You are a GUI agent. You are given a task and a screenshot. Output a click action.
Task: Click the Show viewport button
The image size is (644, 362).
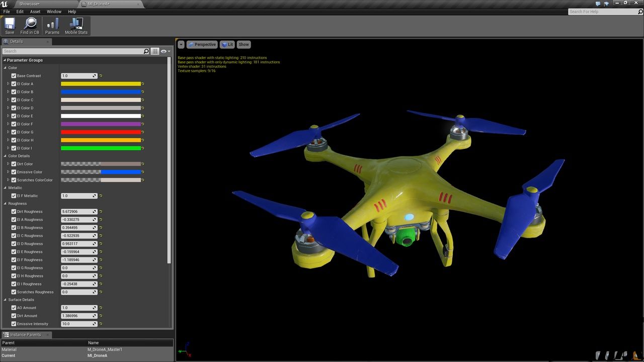pyautogui.click(x=244, y=45)
